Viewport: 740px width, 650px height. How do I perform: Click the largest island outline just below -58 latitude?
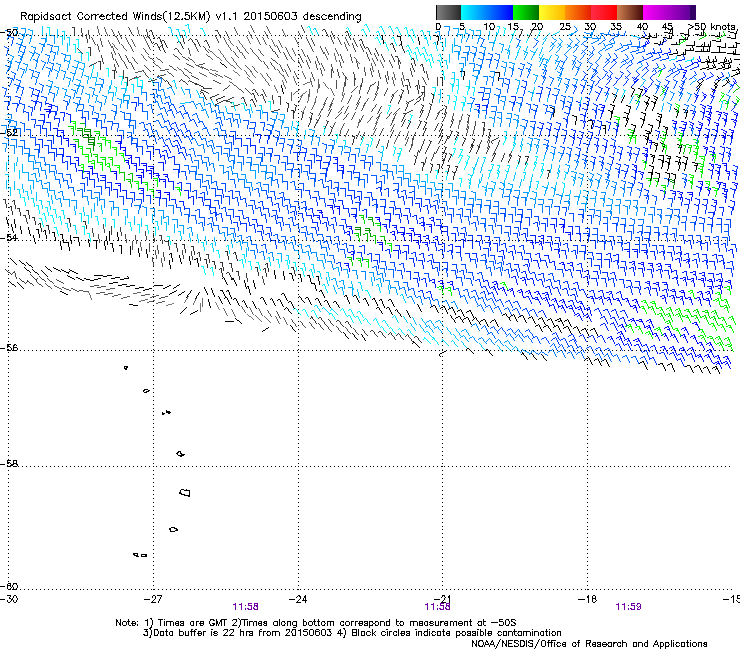point(185,492)
